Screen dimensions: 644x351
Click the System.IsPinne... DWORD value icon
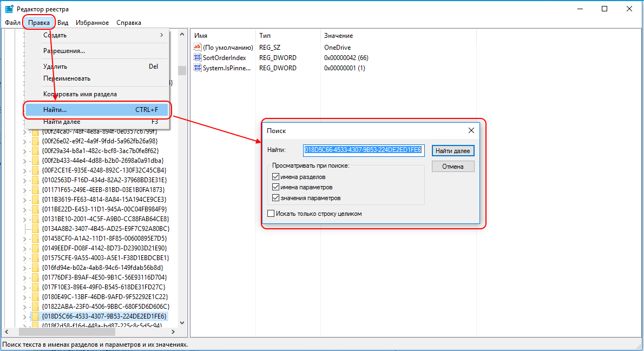pyautogui.click(x=197, y=68)
